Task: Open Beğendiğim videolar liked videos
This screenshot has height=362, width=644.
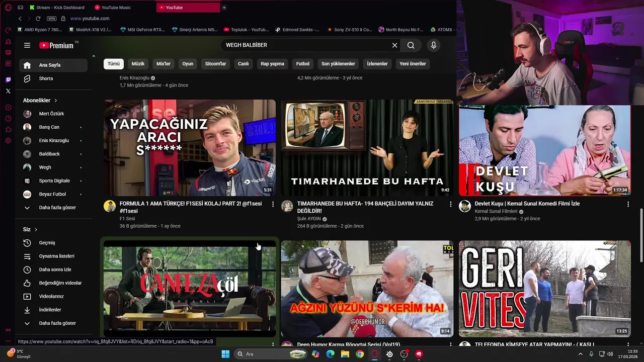Action: [53, 283]
